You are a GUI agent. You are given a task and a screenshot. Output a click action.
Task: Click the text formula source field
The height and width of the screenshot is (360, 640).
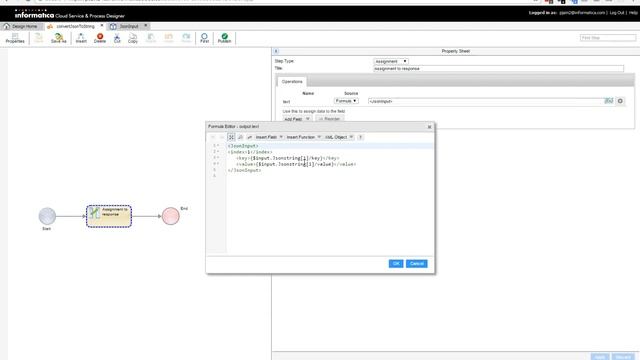coord(486,101)
